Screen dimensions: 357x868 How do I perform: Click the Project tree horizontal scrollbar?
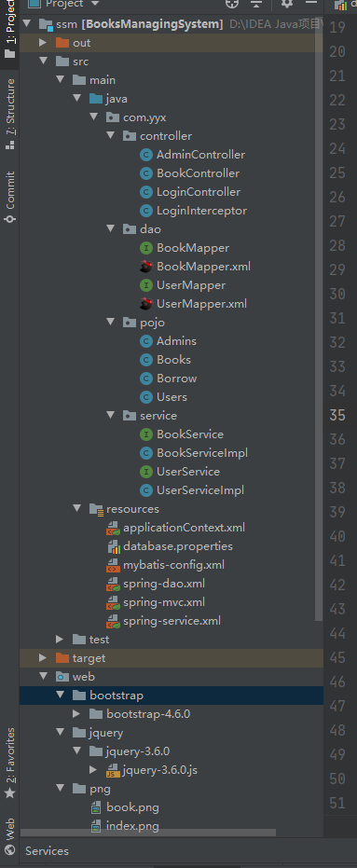coord(148,832)
